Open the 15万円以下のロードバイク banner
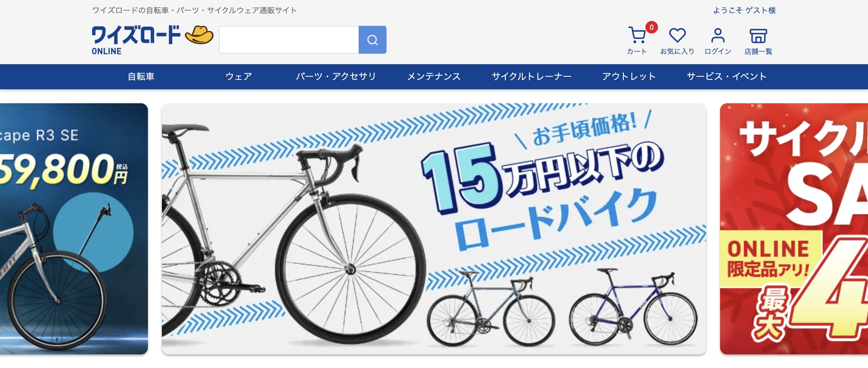The height and width of the screenshot is (368, 868). coord(434,229)
